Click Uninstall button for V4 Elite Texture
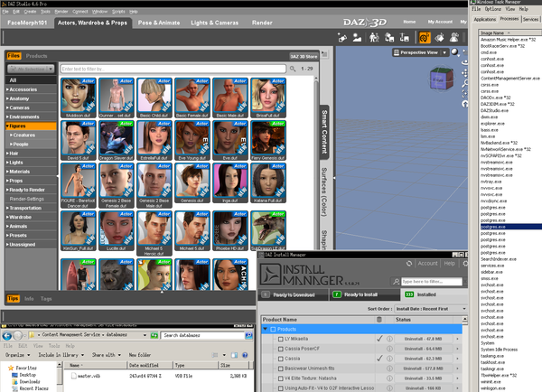The width and height of the screenshot is (542, 392). pos(423,378)
